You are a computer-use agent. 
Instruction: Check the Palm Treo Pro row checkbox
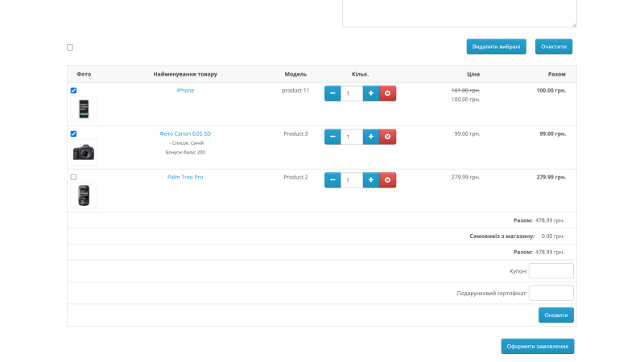[73, 177]
